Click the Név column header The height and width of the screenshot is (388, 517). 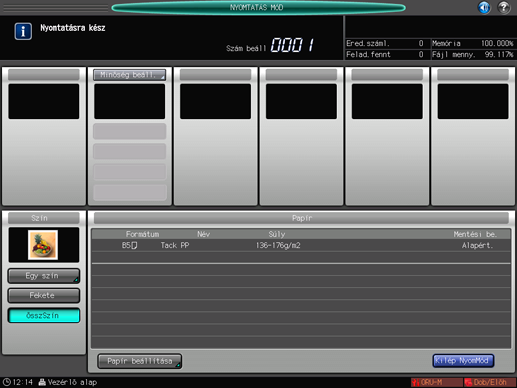pos(203,234)
